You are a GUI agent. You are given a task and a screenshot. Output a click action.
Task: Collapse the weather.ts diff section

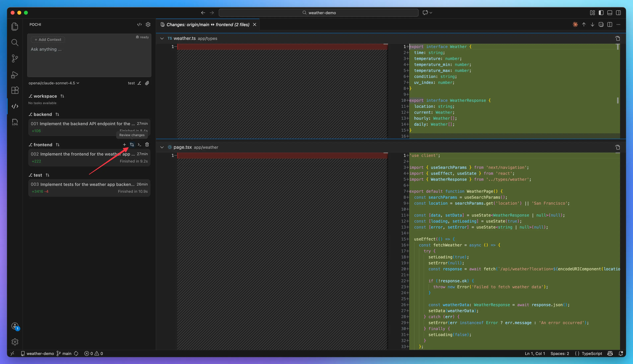(x=162, y=38)
